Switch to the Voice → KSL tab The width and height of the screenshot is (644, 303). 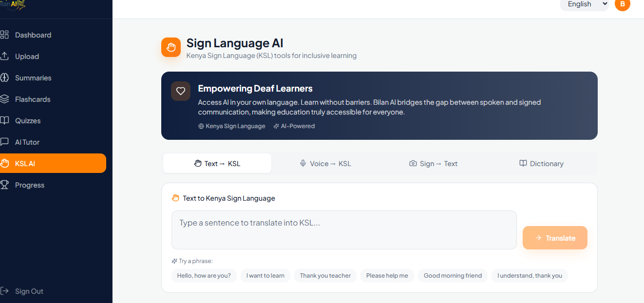pos(325,163)
